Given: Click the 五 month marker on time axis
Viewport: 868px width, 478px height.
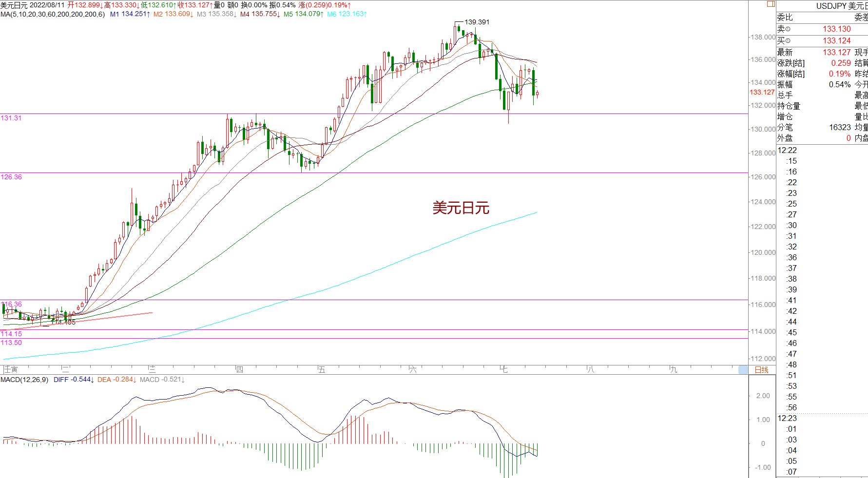Looking at the screenshot, I should [321, 370].
